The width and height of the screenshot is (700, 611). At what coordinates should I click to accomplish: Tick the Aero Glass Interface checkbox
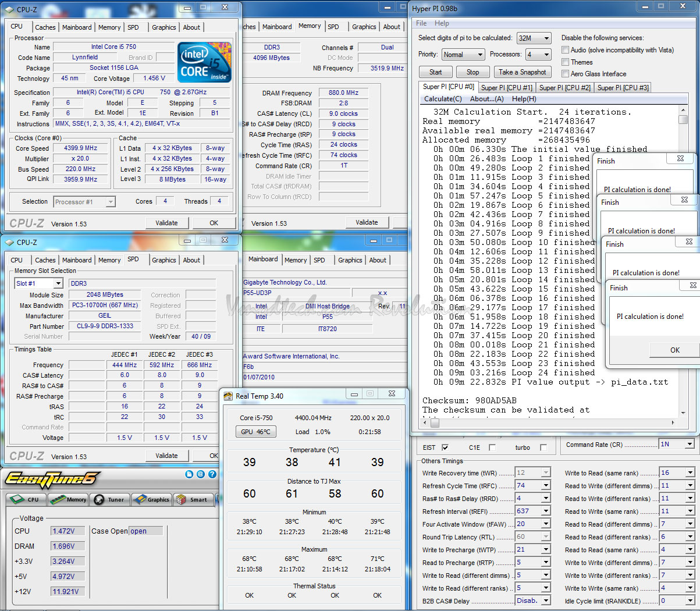tap(565, 74)
